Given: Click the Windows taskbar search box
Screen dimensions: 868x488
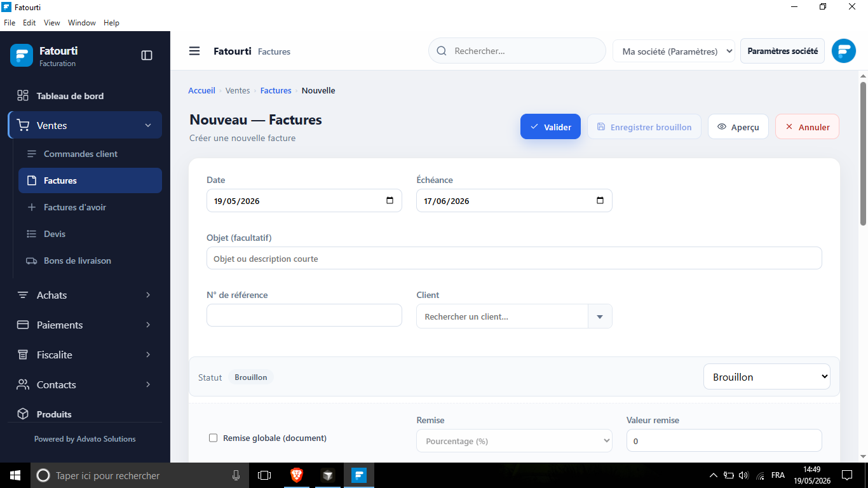Looking at the screenshot, I should 140,475.
